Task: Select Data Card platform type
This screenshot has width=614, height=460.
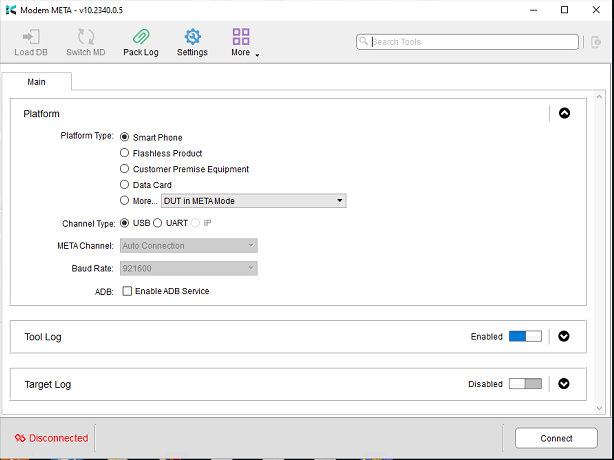Action: [x=125, y=184]
